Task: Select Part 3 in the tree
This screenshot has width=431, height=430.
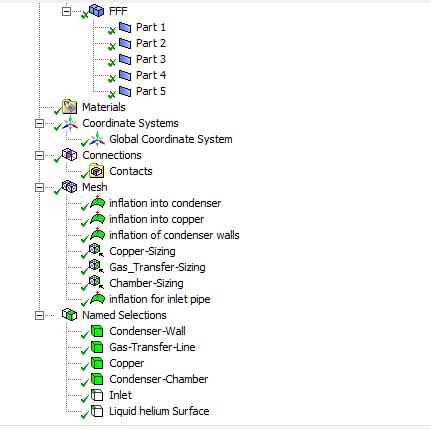Action: click(151, 59)
